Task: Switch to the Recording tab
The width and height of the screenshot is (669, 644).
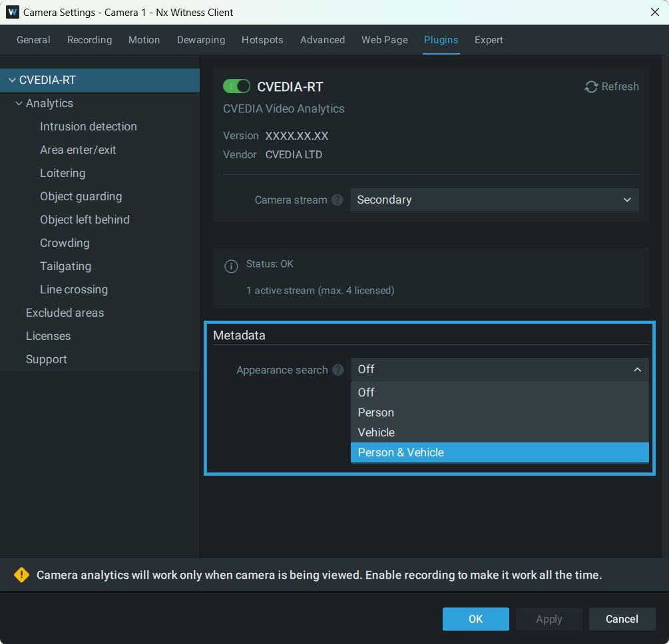Action: pyautogui.click(x=90, y=40)
